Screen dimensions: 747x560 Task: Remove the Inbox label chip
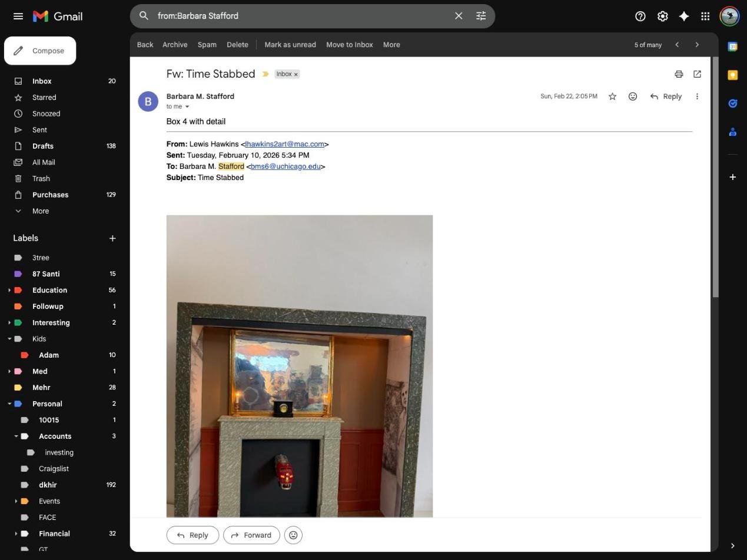[296, 74]
